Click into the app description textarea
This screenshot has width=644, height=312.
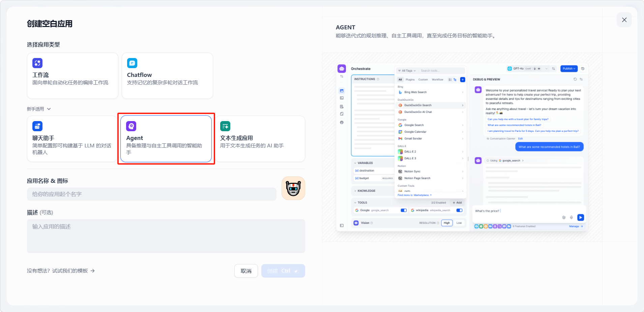[x=166, y=236]
